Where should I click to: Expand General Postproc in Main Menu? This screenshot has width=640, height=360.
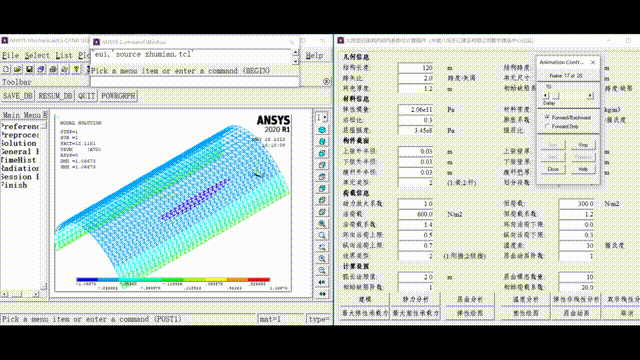coord(20,152)
